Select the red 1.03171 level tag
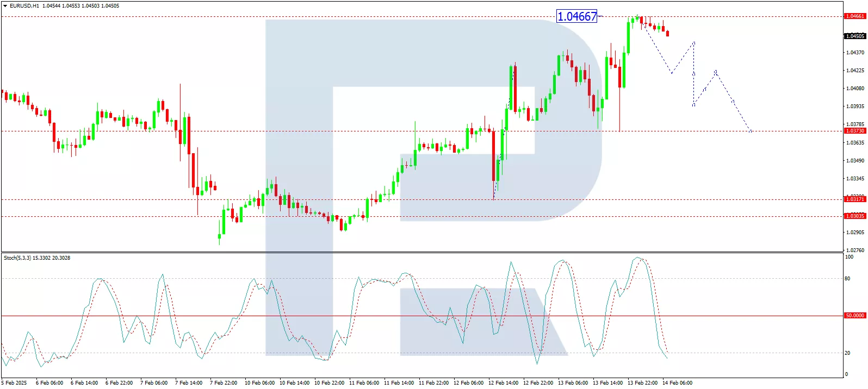 [854, 199]
